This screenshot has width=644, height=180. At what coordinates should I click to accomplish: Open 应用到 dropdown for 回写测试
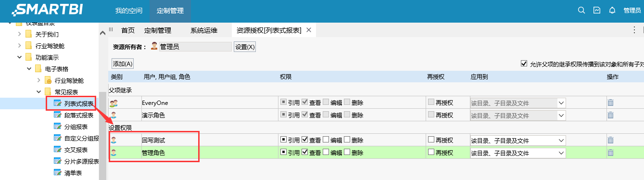[518, 141]
